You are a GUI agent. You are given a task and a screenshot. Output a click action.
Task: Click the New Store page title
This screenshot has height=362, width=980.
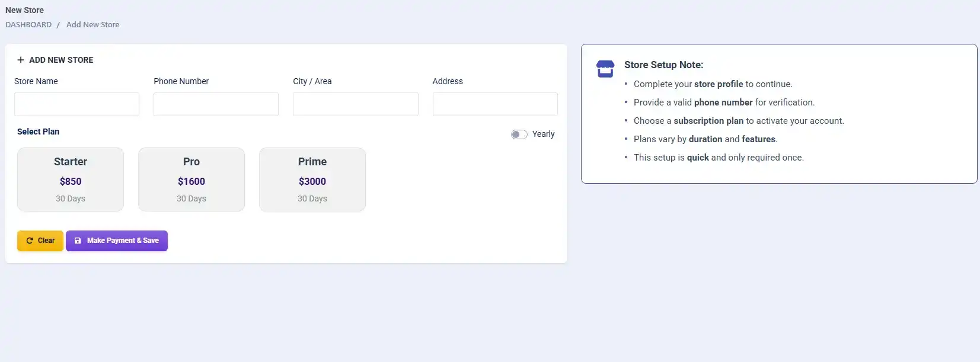[x=24, y=10]
